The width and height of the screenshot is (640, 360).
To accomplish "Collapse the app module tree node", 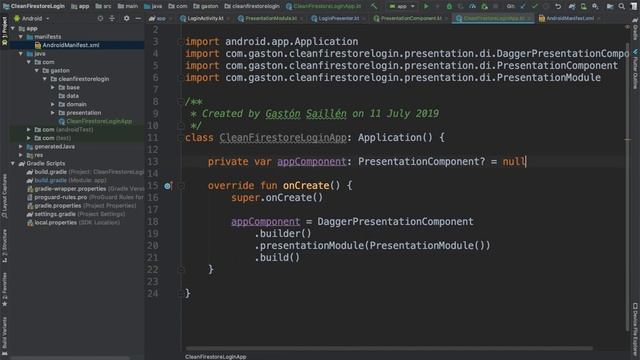I will 13,29.
